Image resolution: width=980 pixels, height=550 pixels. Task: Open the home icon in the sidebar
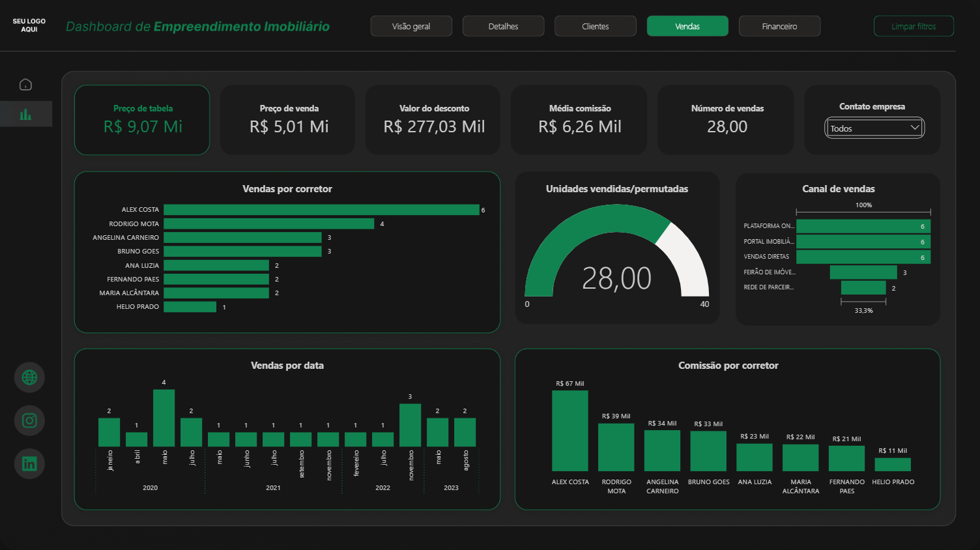coord(25,84)
